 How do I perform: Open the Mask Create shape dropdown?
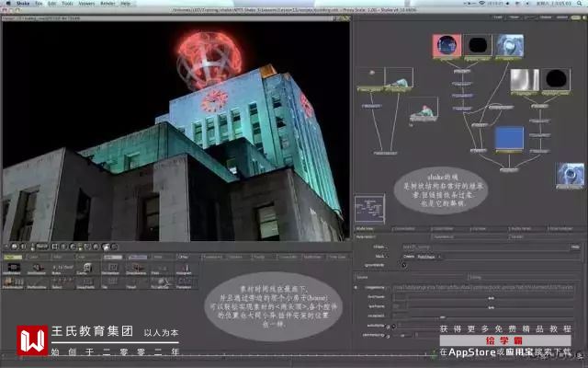pyautogui.click(x=428, y=257)
